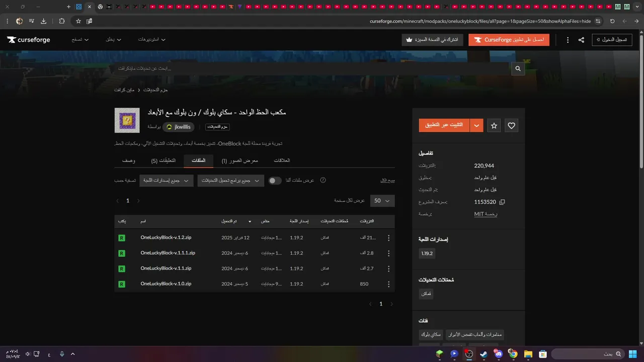
Task: Open actions menu for OneLuckyBlock-v.1.2.zip row
Action: pos(388,238)
